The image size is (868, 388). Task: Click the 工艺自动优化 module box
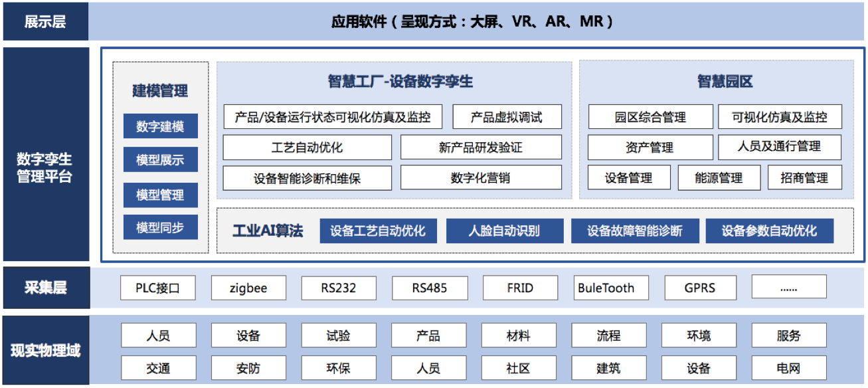(307, 147)
